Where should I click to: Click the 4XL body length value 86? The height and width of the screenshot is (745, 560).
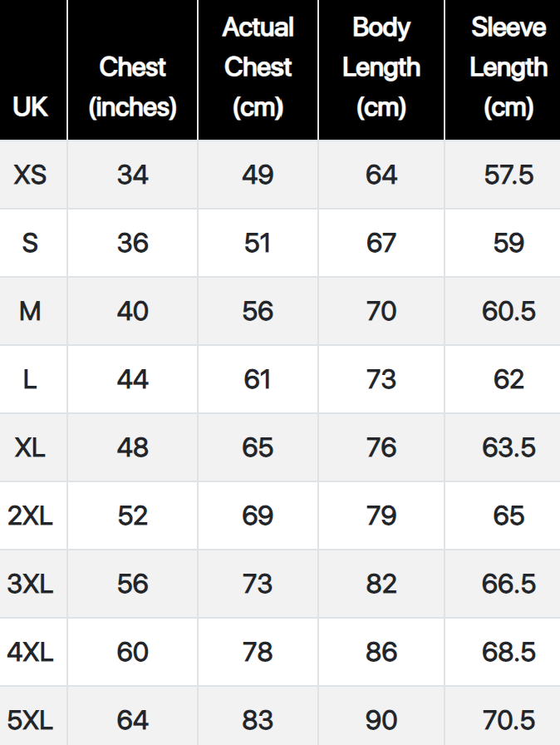(381, 652)
